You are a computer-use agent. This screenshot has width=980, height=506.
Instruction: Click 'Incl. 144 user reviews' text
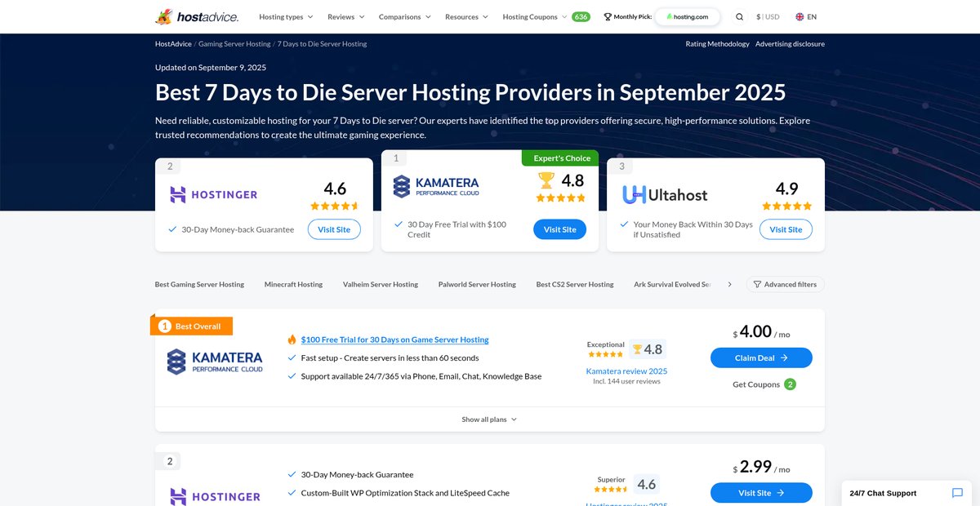point(626,382)
